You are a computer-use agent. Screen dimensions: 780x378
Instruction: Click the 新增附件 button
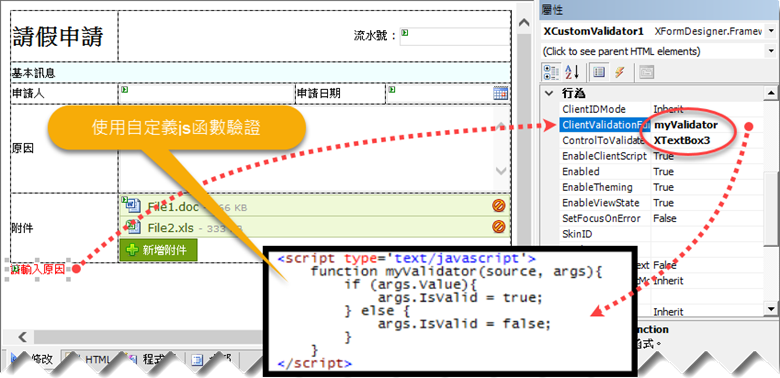tap(158, 250)
